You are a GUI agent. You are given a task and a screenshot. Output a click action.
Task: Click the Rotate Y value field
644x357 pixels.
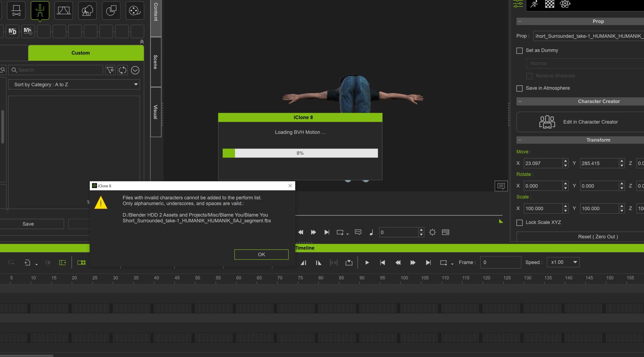click(599, 186)
